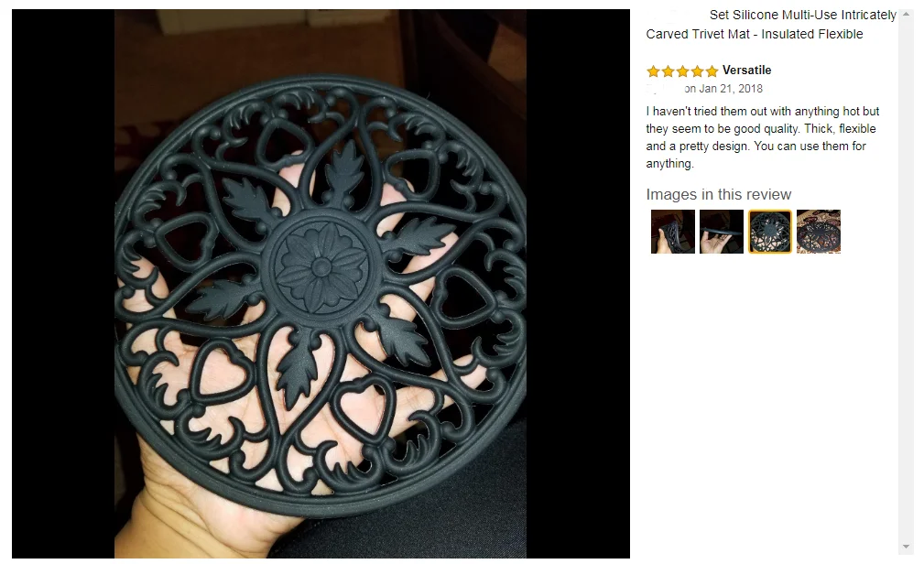
Task: Open the "Versatile" review title
Action: 746,70
